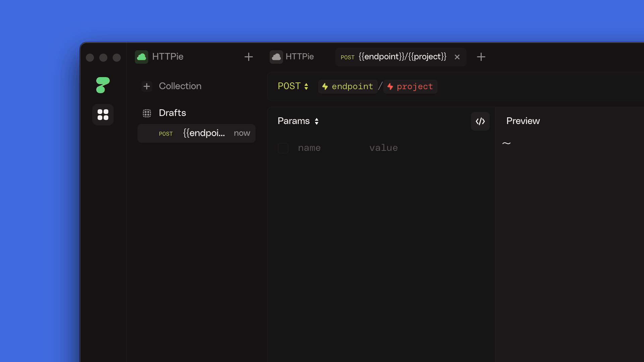
Task: Close the {{endpoint}}/{{project}} tab
Action: [x=457, y=57]
